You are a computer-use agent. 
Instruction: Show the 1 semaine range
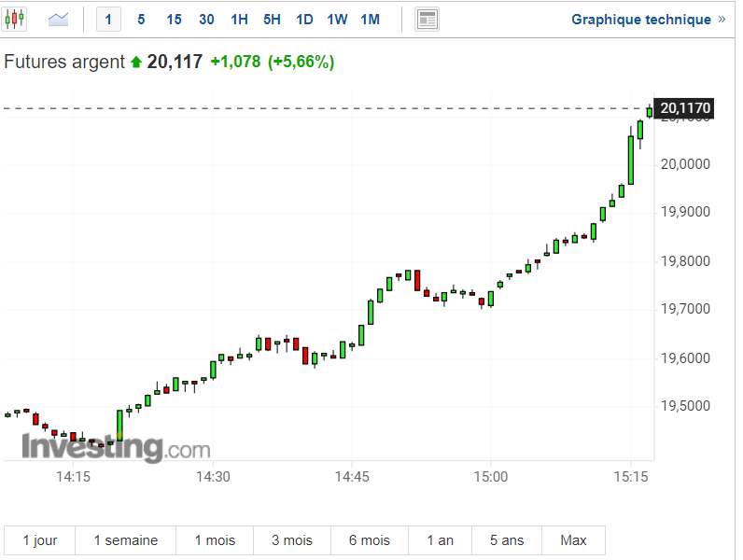[126, 540]
